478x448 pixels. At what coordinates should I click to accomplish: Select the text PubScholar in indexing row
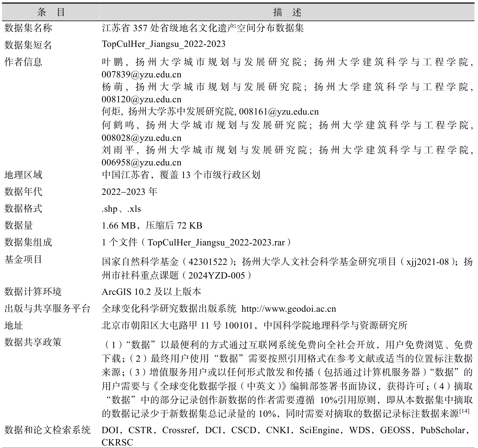(443, 430)
